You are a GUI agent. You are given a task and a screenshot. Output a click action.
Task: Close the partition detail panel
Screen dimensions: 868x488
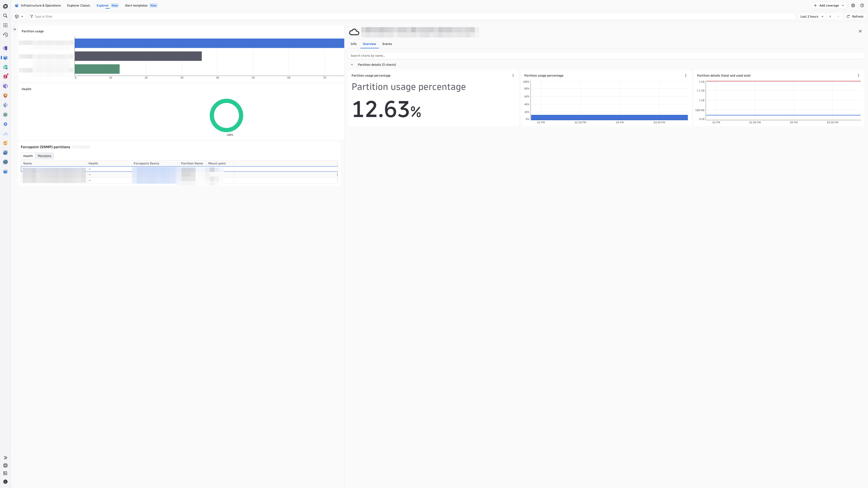860,31
